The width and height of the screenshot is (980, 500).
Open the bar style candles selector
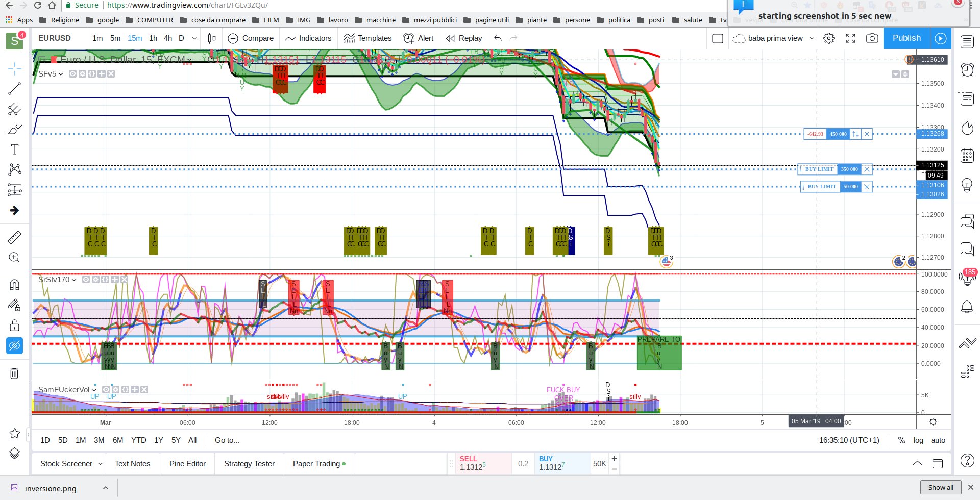[x=212, y=38]
